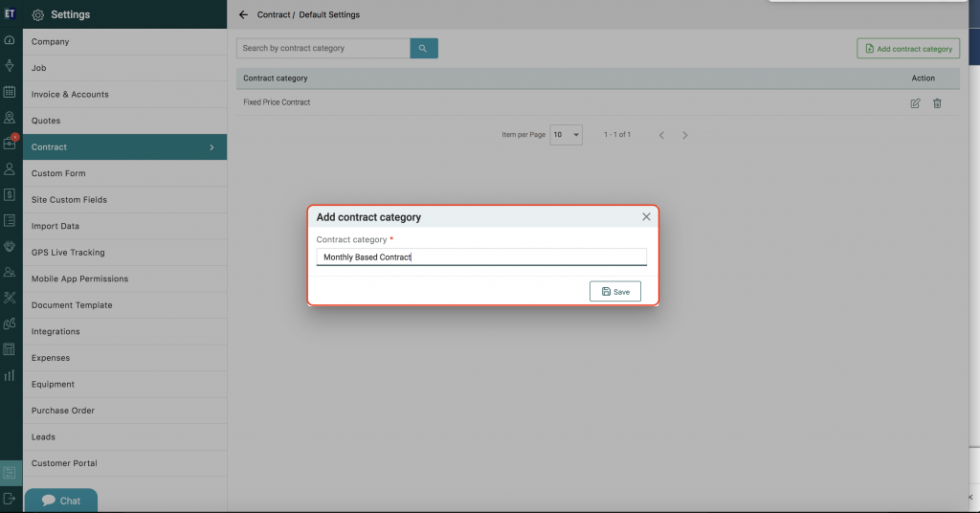Click the quotation marks icon in sidebar

click(10, 323)
